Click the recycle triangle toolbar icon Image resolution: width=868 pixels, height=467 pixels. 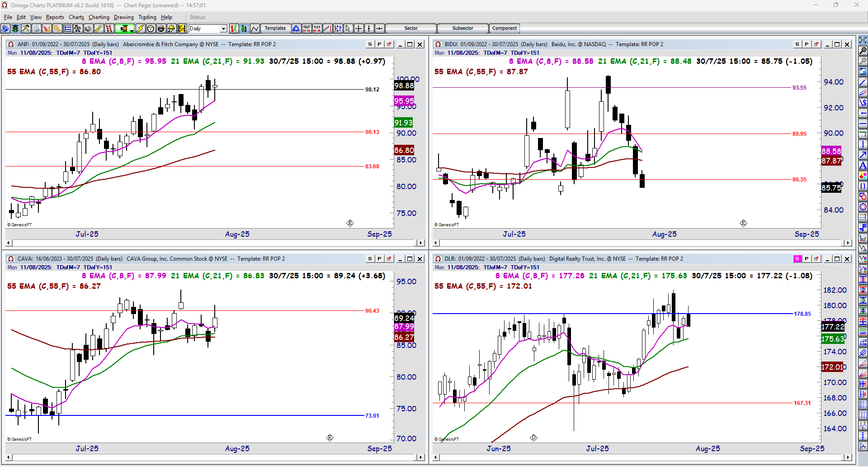pyautogui.click(x=296, y=29)
